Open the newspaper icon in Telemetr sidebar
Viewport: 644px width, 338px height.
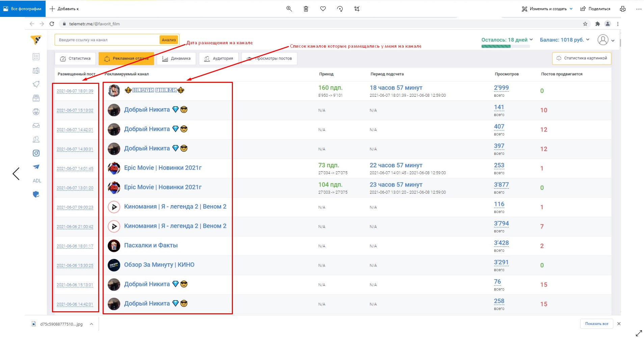(x=36, y=70)
